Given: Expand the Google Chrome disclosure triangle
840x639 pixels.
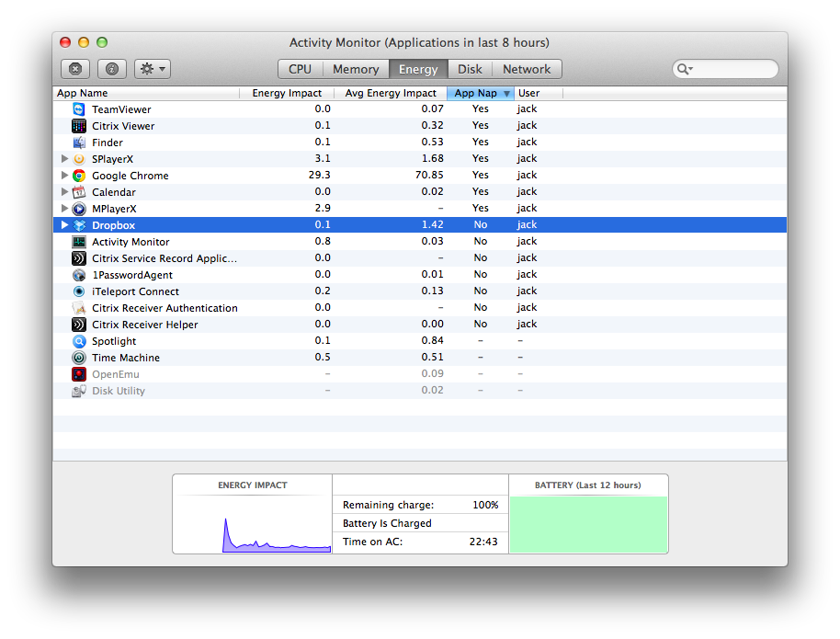Looking at the screenshot, I should (64, 176).
